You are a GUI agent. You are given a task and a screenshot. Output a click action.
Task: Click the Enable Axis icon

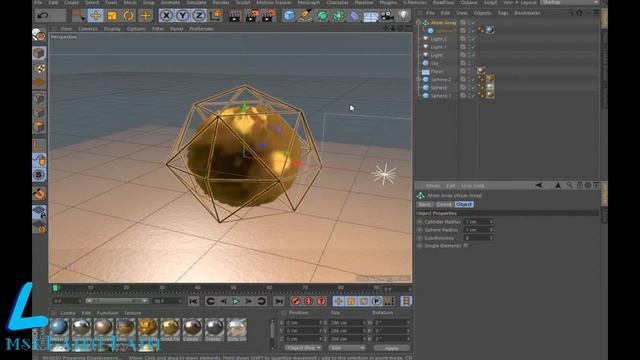[39, 145]
